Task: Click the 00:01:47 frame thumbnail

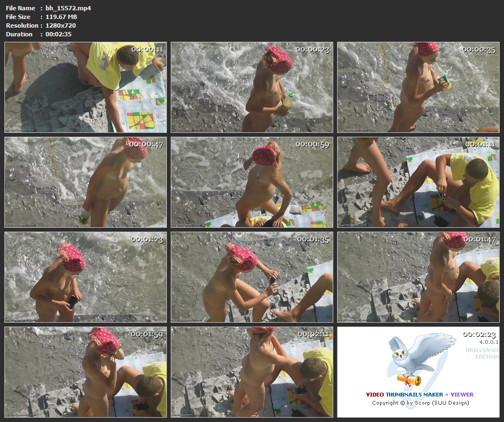Action: (418, 277)
